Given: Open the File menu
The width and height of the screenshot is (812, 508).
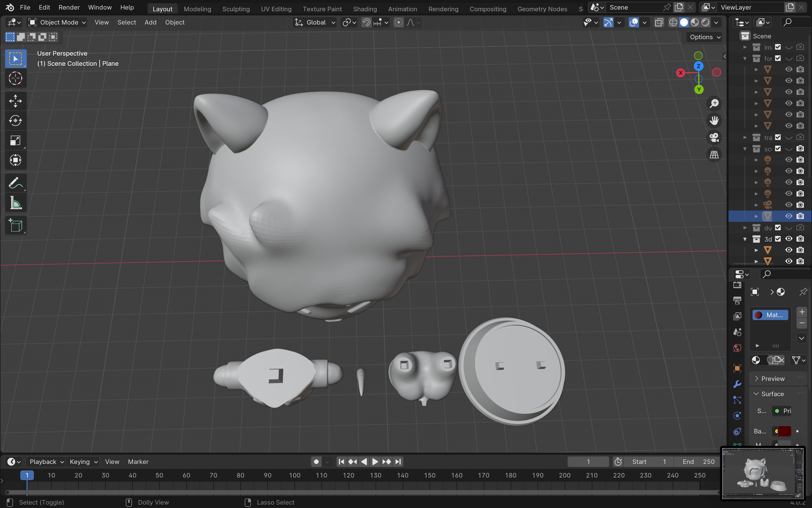Looking at the screenshot, I should click(25, 7).
